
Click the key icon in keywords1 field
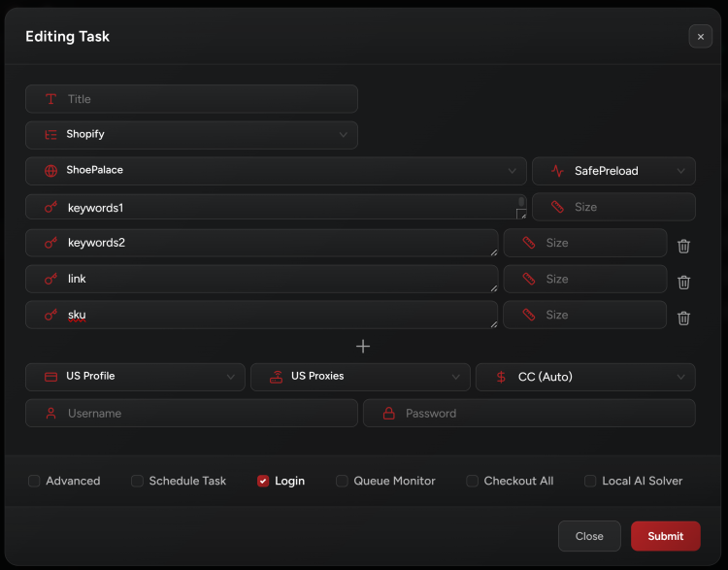(x=50, y=207)
